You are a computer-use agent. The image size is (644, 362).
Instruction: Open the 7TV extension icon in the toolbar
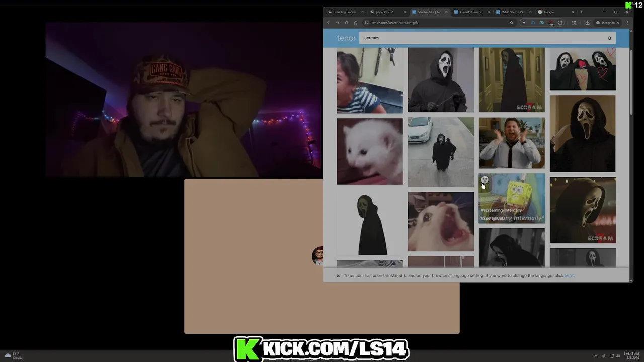(x=542, y=23)
